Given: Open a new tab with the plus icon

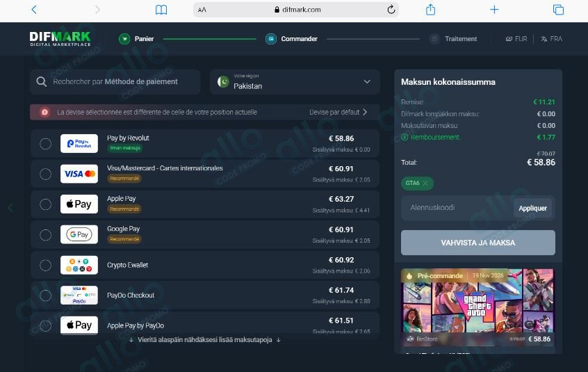Looking at the screenshot, I should (x=494, y=9).
